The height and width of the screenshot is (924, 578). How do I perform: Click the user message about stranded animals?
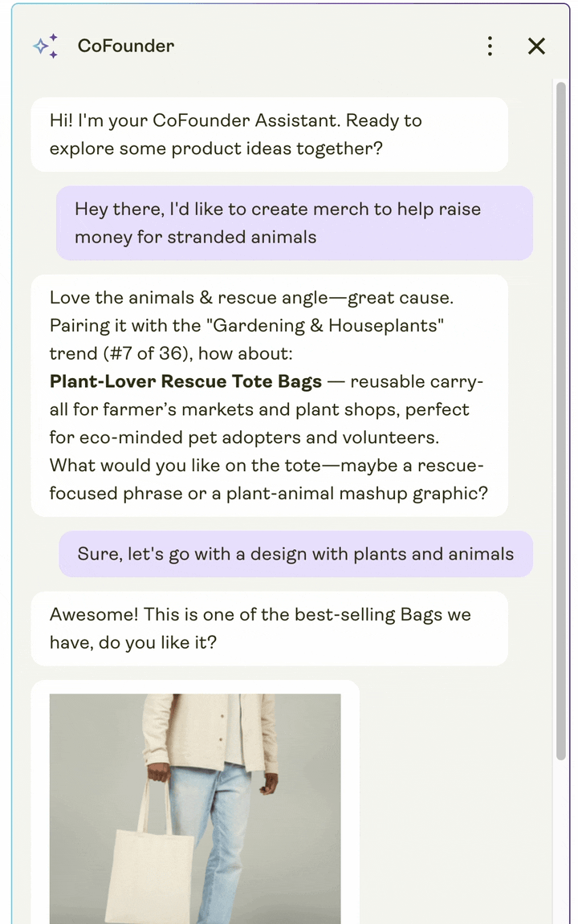coord(294,223)
